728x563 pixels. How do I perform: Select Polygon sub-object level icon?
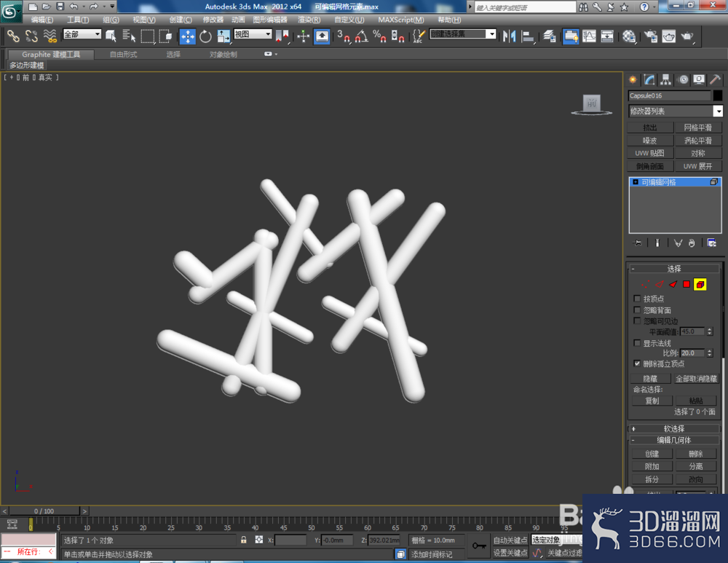(x=687, y=284)
